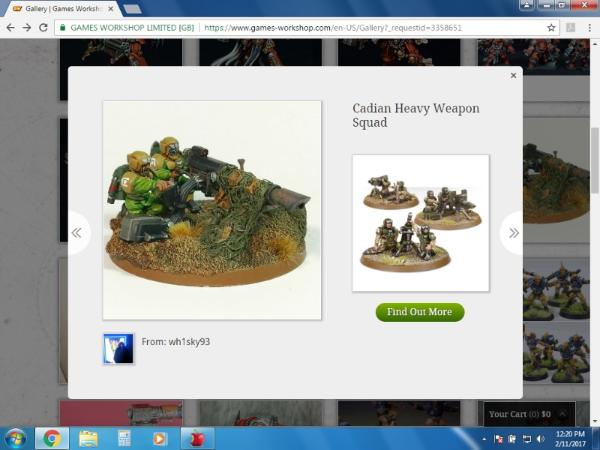Click the Your Cart (0) $0 label
The image size is (600, 450).
pos(520,414)
